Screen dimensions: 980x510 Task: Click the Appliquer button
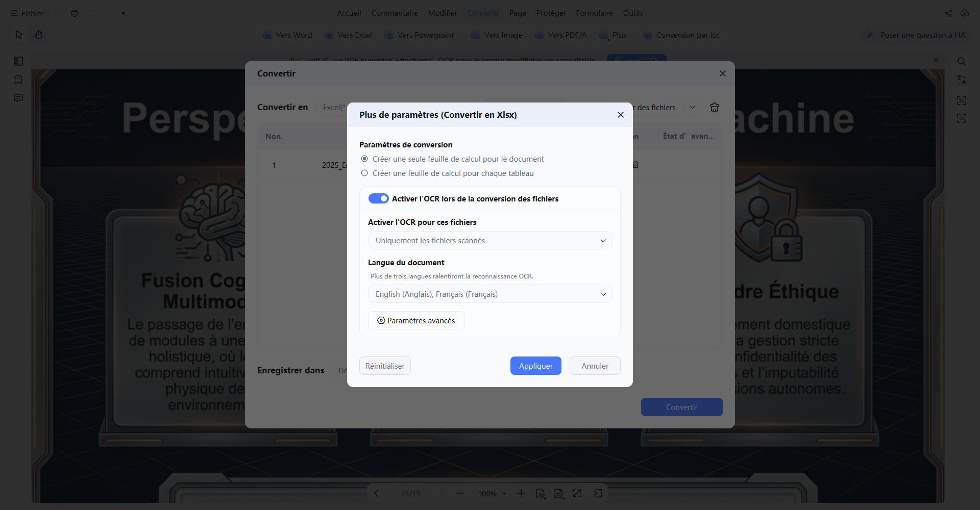pyautogui.click(x=536, y=366)
